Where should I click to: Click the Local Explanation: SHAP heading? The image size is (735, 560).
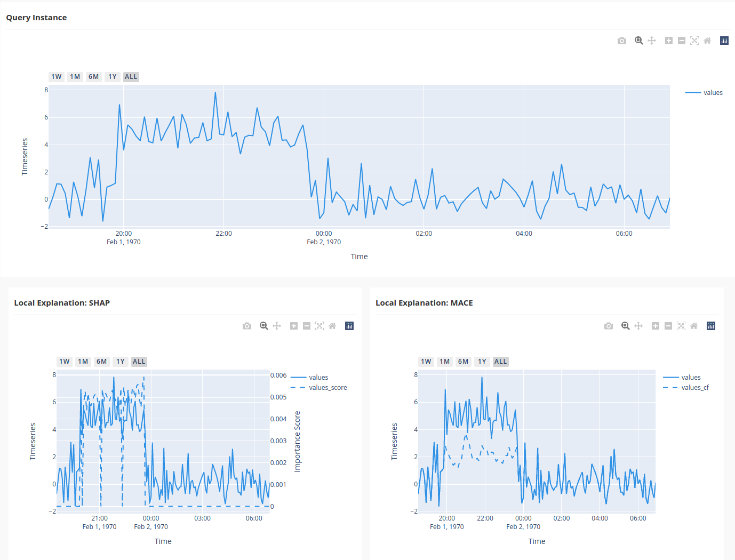coord(62,303)
